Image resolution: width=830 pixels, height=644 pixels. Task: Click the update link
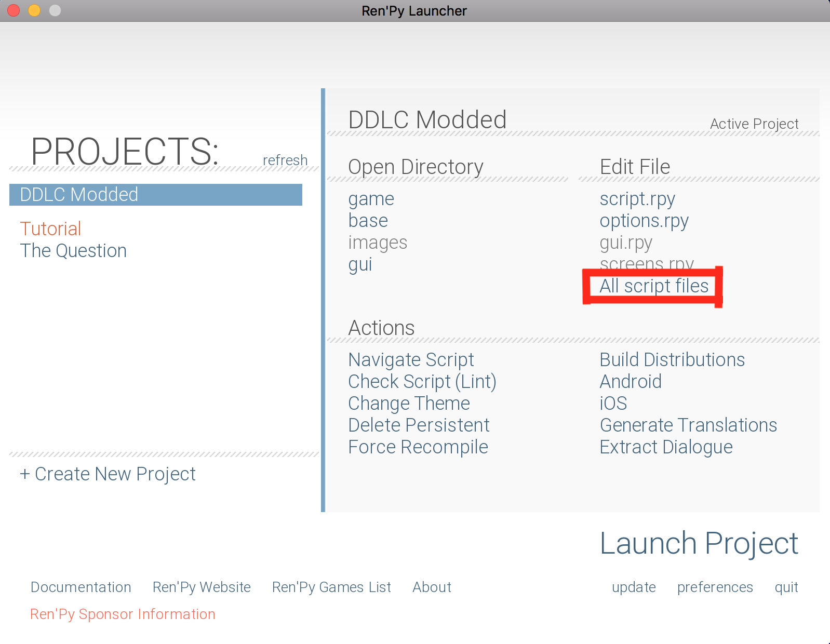pyautogui.click(x=634, y=587)
